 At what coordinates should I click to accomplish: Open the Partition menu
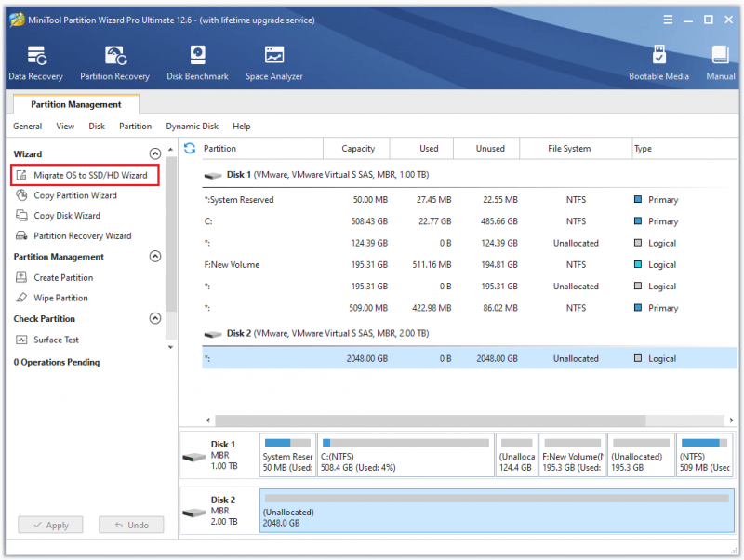click(135, 127)
